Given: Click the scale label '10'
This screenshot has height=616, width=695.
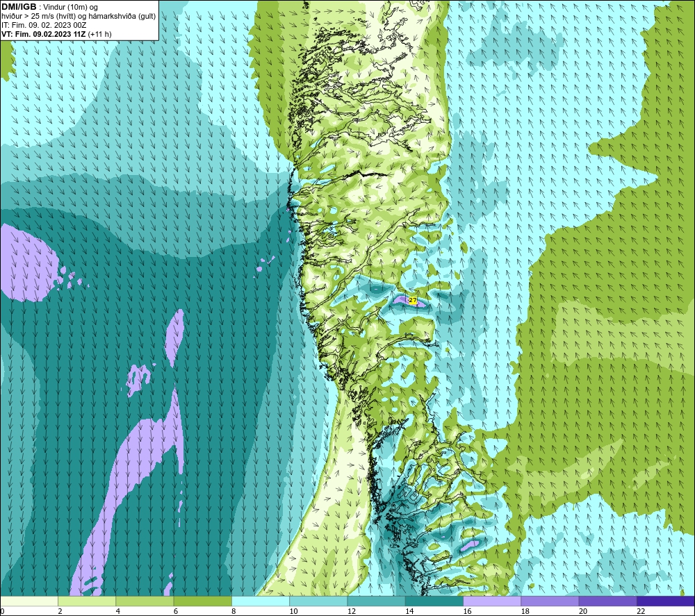Looking at the screenshot, I should point(293,611).
